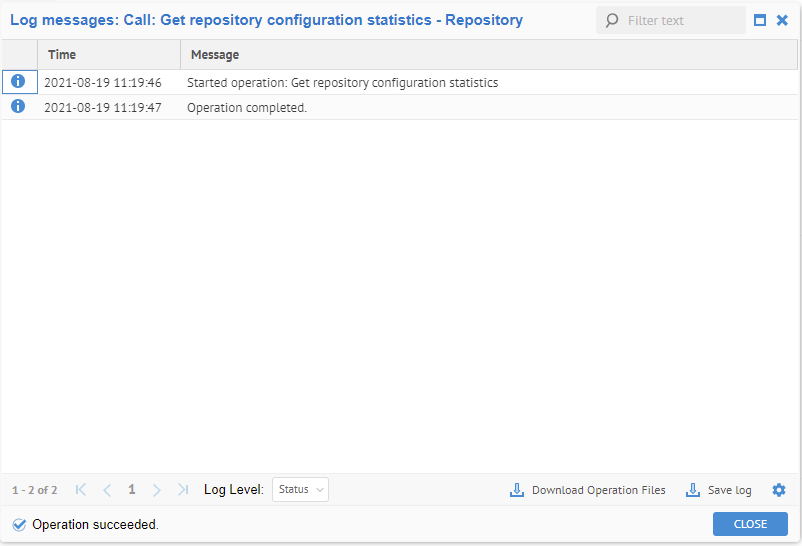
Task: Go to next log page
Action: point(156,490)
